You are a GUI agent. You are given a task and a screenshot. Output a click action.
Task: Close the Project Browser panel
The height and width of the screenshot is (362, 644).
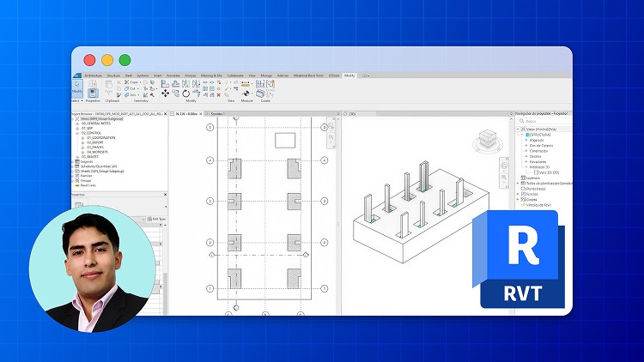pos(165,114)
